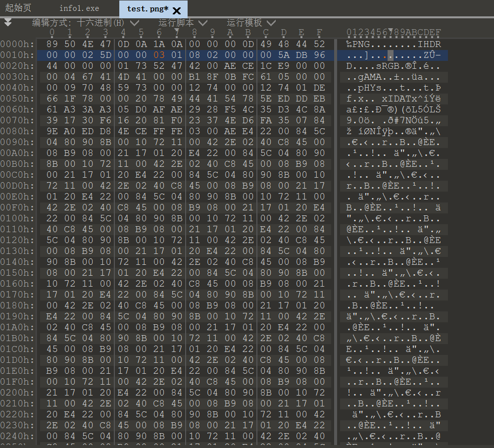Image resolution: width=494 pixels, height=448 pixels.
Task: Switch to the 起始页 tab
Action: (18, 8)
